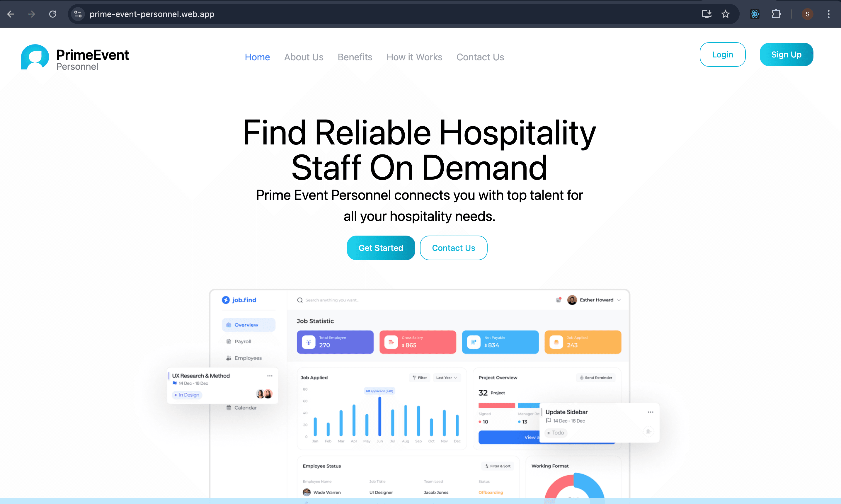Go to the Benefits navigation link

tap(355, 57)
